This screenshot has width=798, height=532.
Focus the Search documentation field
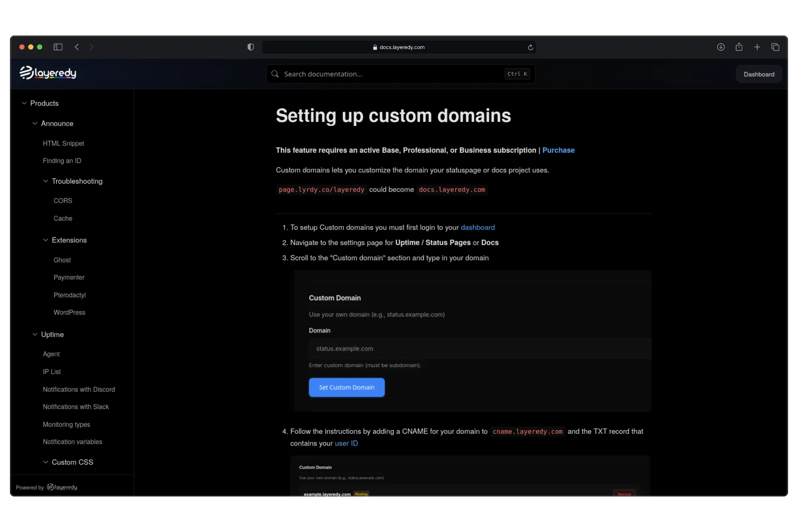[401, 74]
